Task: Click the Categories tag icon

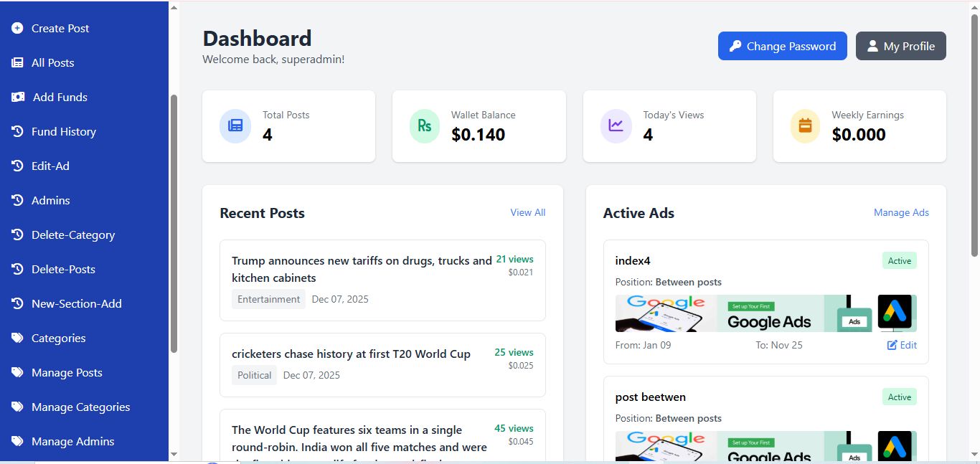Action: click(17, 338)
